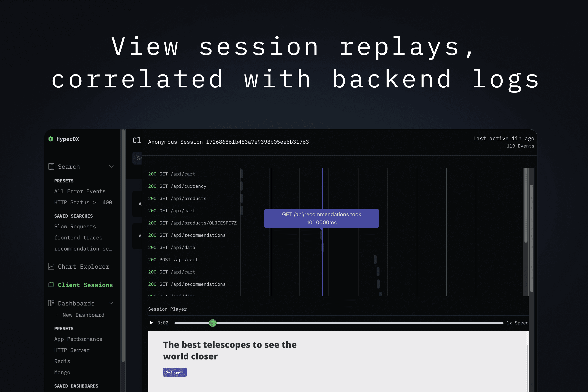Change the 1x Speed setting
Viewport: 588px width, 392px height.
coord(517,323)
